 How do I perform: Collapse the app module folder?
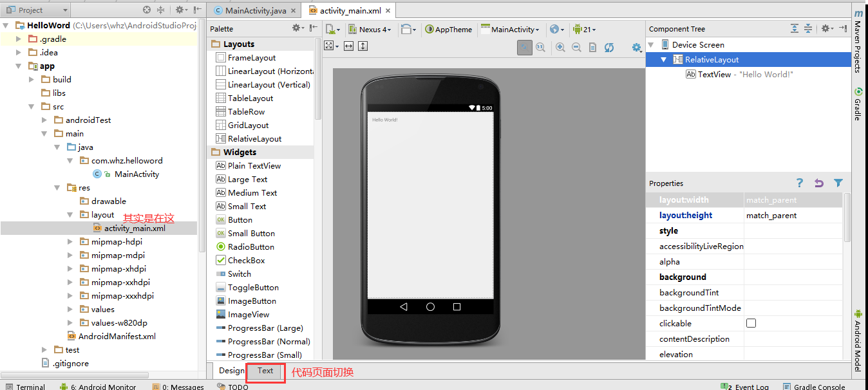[19, 66]
